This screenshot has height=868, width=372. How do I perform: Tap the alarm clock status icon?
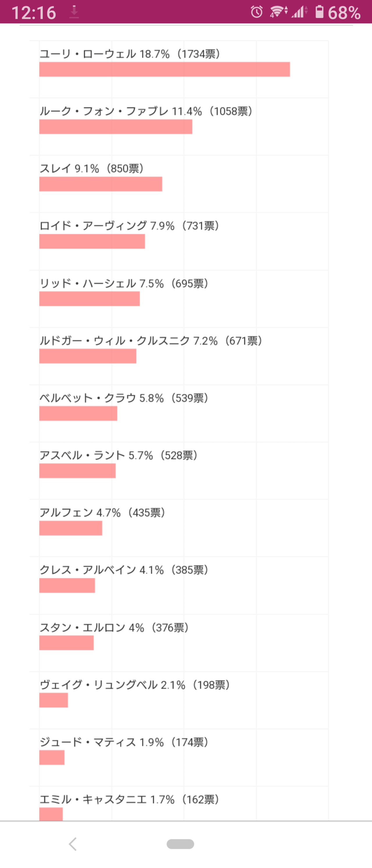pos(257,12)
